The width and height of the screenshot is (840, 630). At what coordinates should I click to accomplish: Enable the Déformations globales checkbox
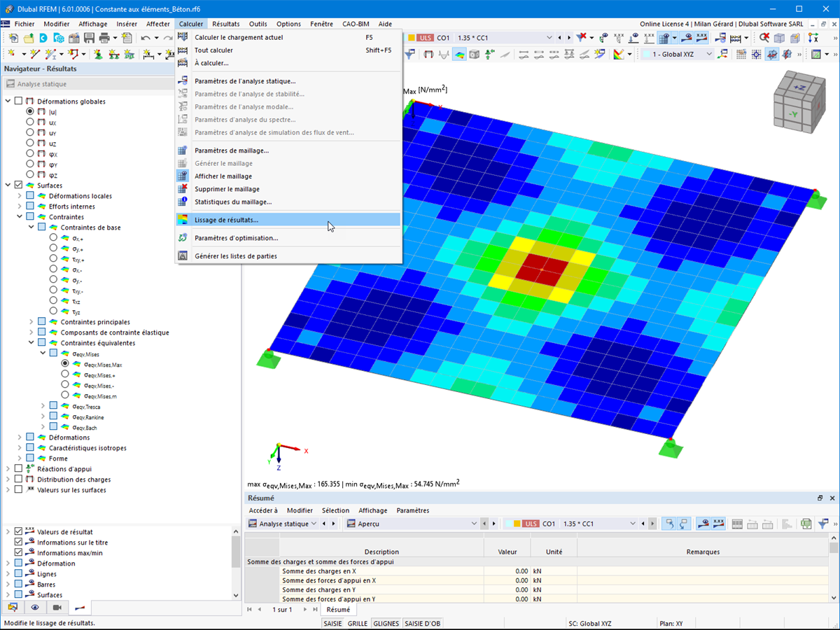click(17, 100)
